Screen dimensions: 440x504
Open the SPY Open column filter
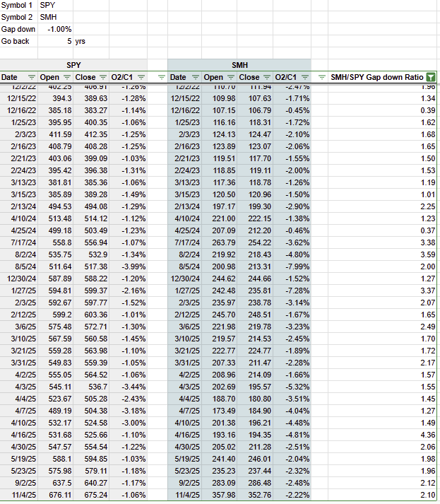click(x=67, y=77)
